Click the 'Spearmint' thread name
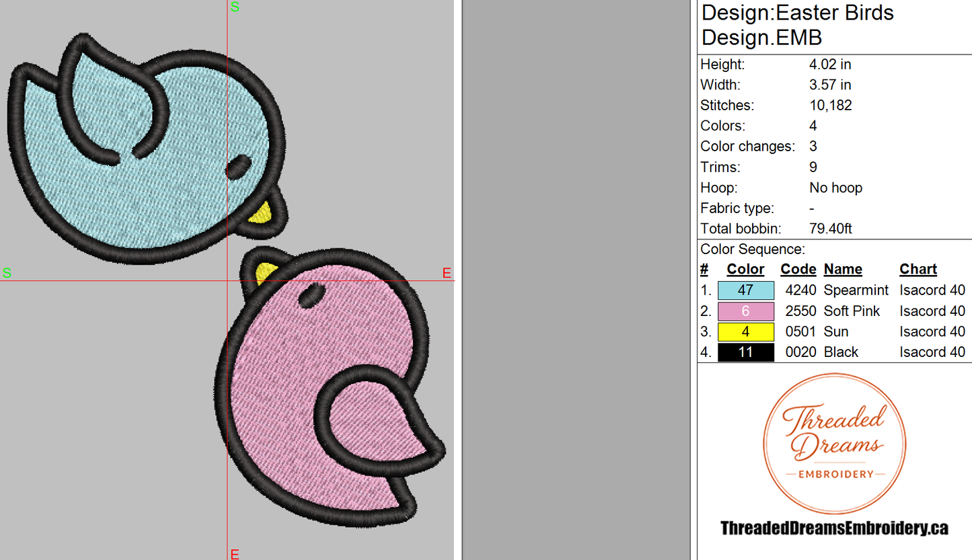 click(x=856, y=290)
